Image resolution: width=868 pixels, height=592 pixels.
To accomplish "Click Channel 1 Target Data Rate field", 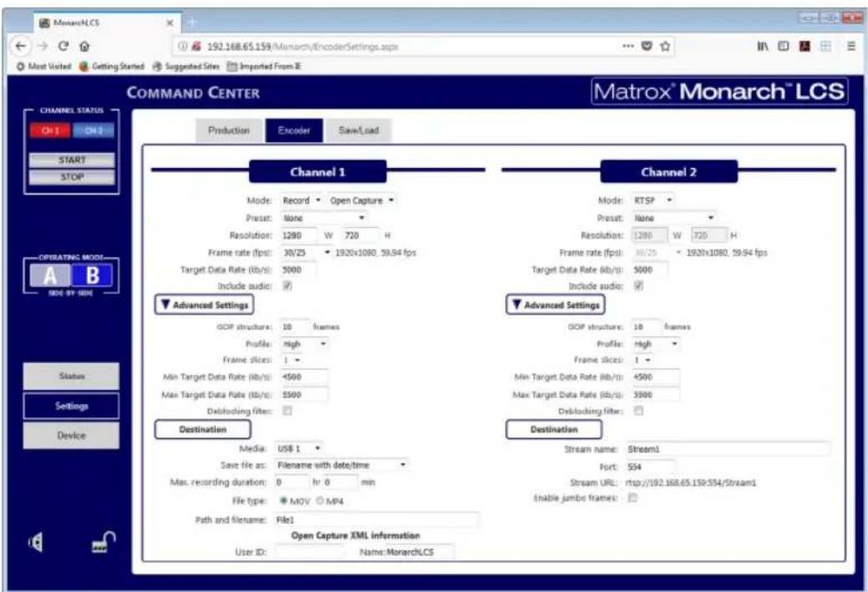I will (298, 270).
